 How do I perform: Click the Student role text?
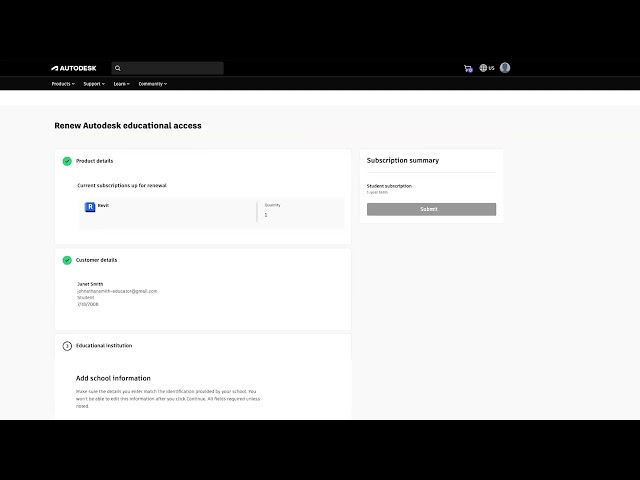pyautogui.click(x=86, y=298)
